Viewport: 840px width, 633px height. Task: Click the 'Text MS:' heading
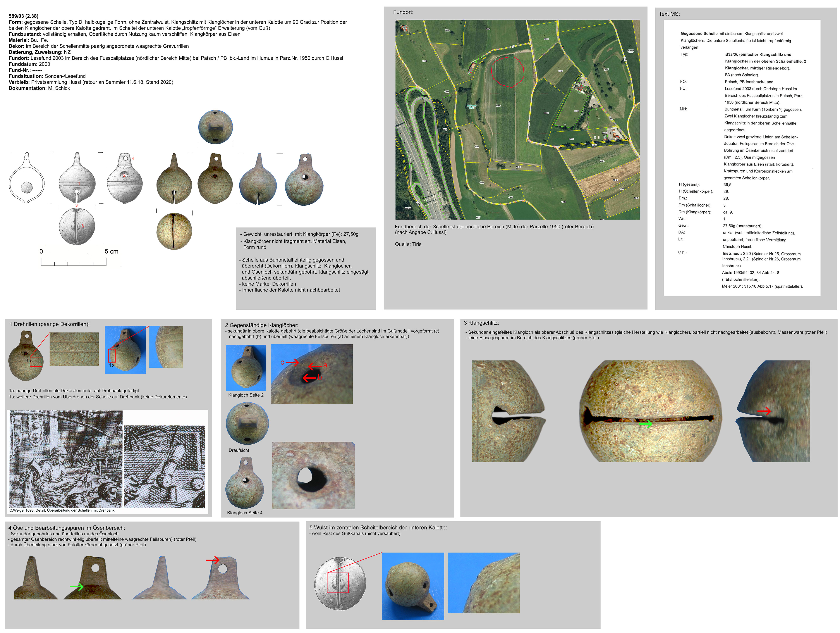coord(669,14)
